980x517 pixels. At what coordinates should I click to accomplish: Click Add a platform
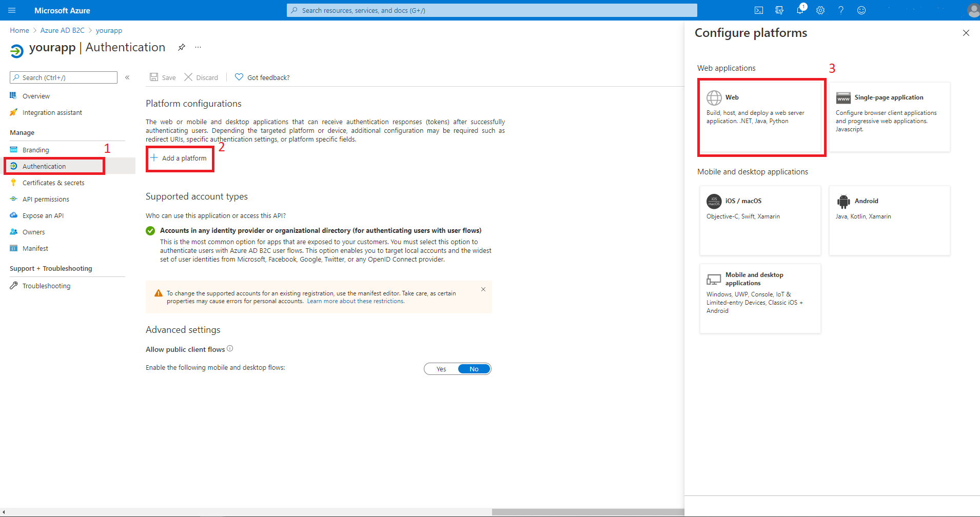(180, 158)
